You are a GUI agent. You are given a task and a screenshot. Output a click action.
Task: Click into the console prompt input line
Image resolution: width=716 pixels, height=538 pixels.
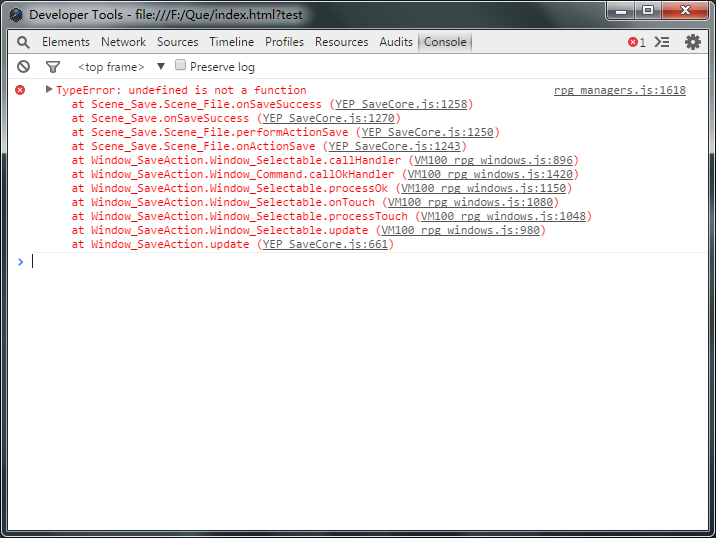(365, 262)
